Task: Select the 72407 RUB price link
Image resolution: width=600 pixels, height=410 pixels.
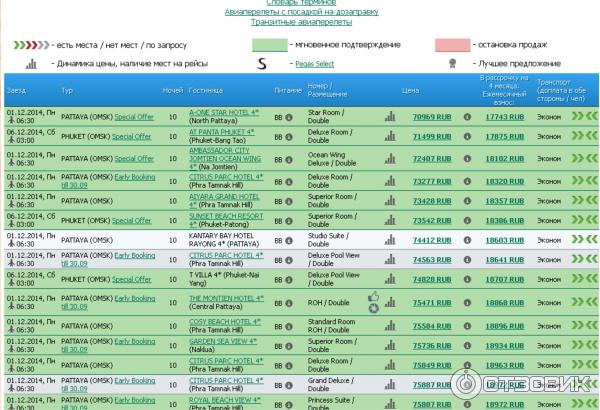Action: (433, 158)
